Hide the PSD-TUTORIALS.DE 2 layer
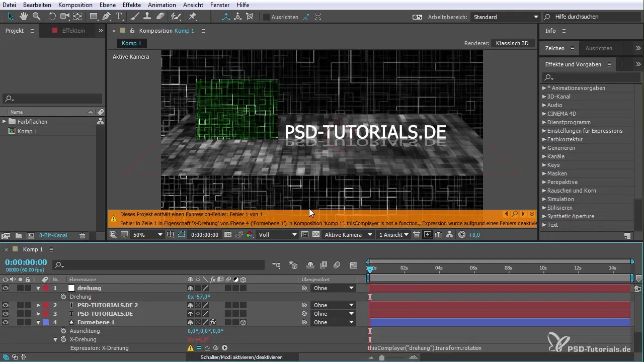This screenshot has width=644, height=362. (x=6, y=305)
